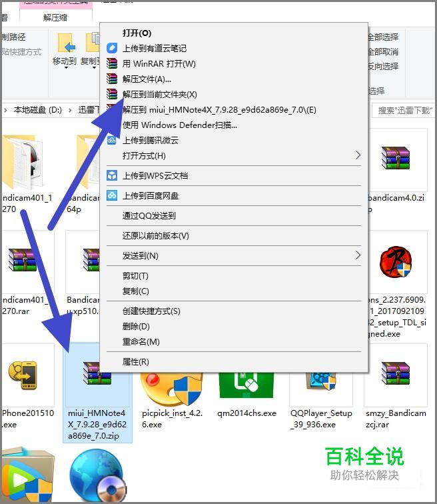The image size is (437, 504).
Task: Click the Tencent Weiyun cloud icon
Action: 112,141
